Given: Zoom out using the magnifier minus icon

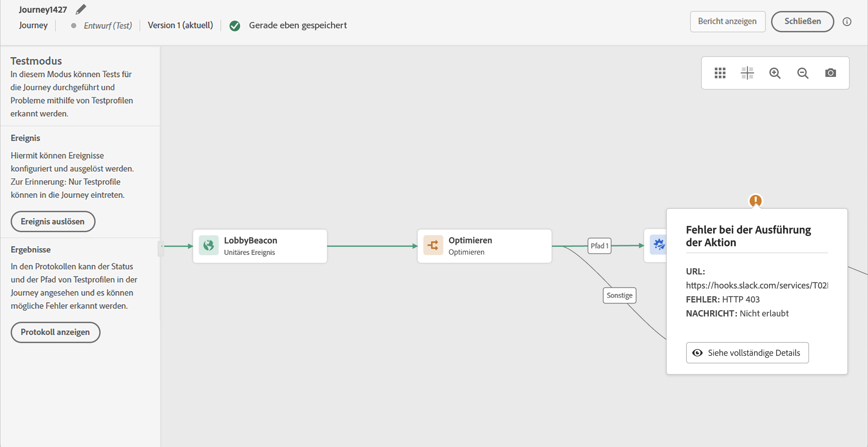Looking at the screenshot, I should pyautogui.click(x=803, y=73).
